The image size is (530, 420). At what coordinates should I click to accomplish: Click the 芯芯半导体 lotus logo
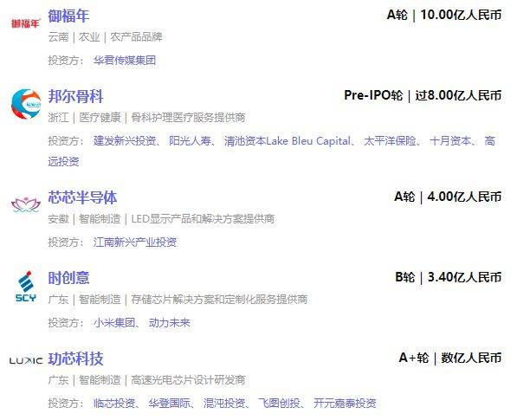26,204
